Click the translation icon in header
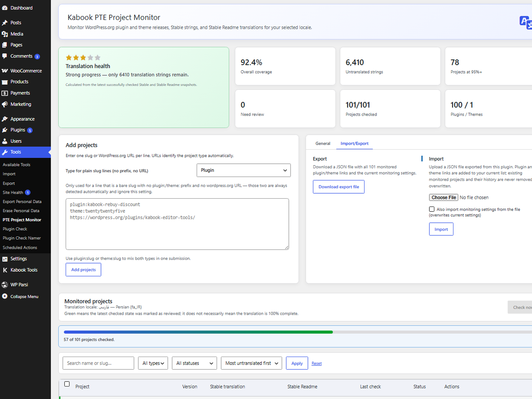Viewport: 532px width, 399px height. coord(526,22)
